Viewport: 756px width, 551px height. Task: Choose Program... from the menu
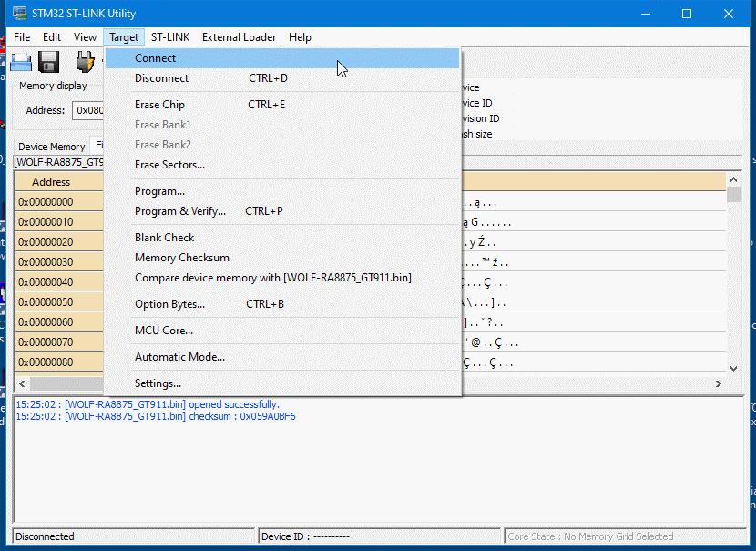tap(159, 191)
